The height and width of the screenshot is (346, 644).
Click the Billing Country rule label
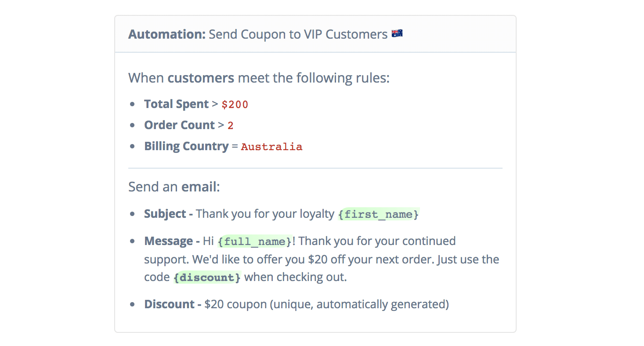tap(186, 146)
